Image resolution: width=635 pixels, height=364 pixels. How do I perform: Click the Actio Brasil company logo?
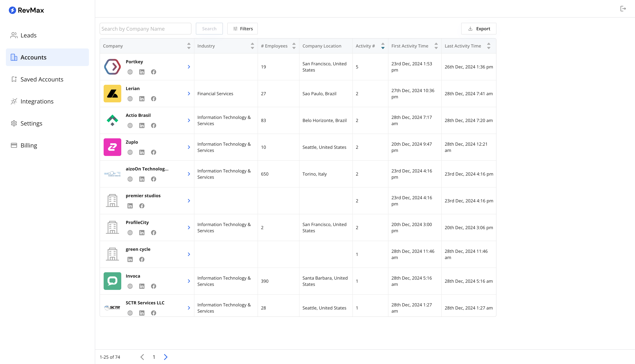pos(112,120)
